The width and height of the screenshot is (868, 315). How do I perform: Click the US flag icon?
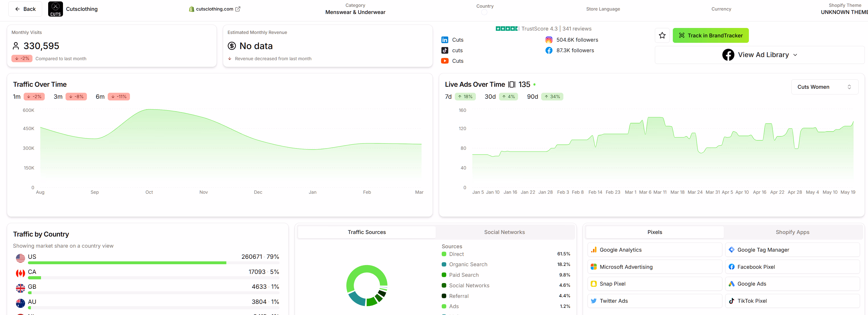click(x=20, y=258)
